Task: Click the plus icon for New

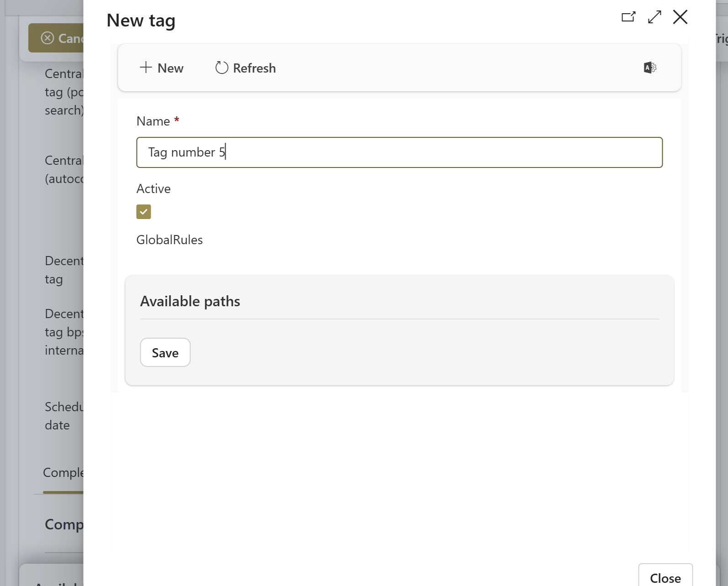Action: (x=146, y=68)
